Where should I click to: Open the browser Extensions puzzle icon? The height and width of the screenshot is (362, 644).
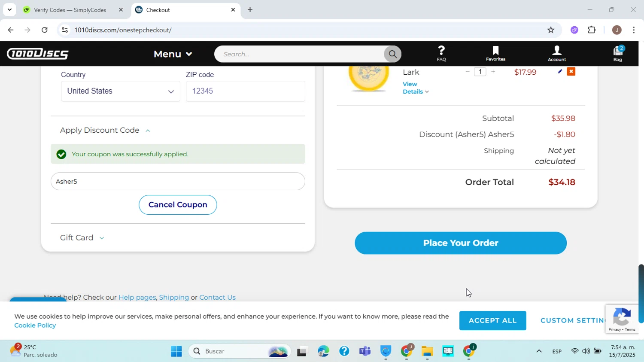592,30
